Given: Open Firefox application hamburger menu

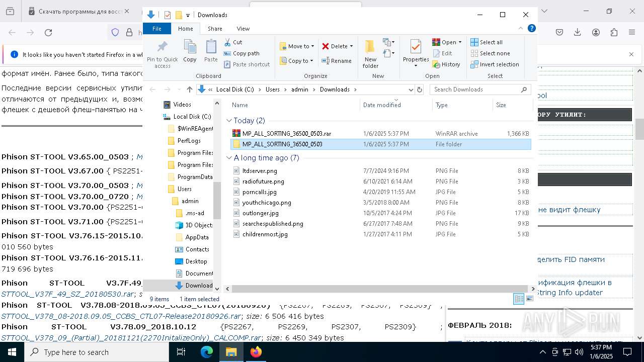Looking at the screenshot, I should pos(632,33).
